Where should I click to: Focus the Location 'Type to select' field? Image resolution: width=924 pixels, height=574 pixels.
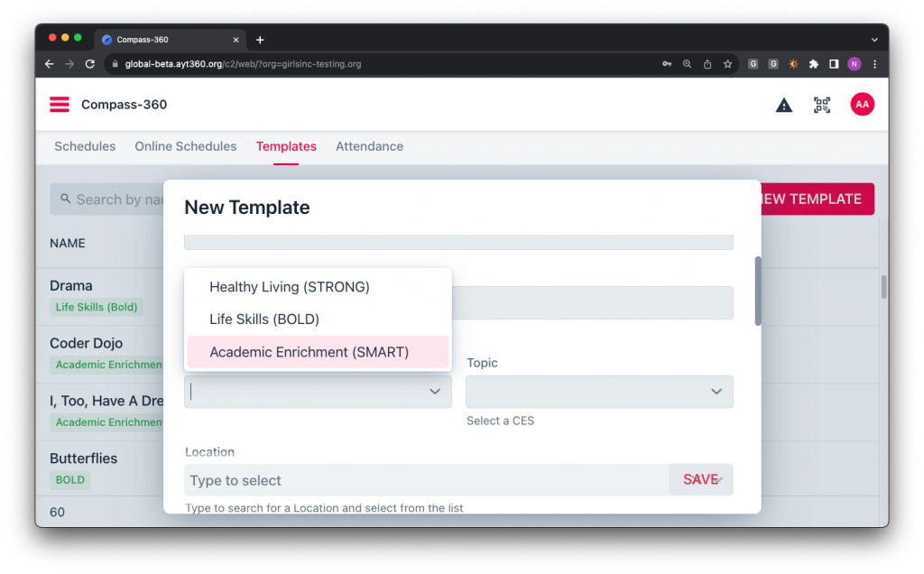coord(426,480)
